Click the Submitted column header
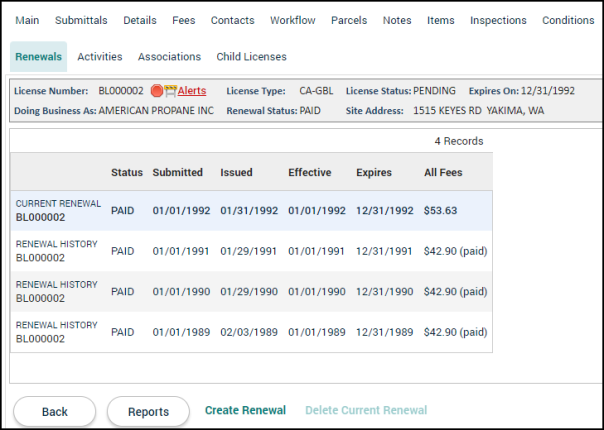 pyautogui.click(x=178, y=172)
